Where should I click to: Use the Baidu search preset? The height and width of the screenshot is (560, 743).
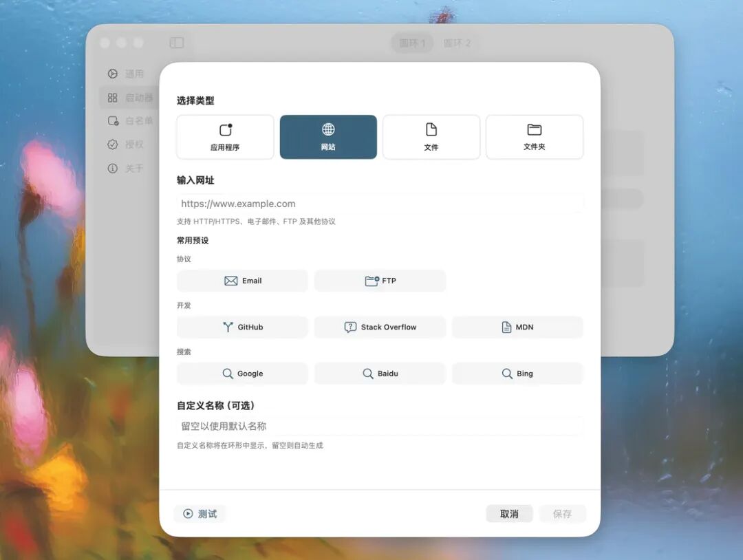click(380, 374)
